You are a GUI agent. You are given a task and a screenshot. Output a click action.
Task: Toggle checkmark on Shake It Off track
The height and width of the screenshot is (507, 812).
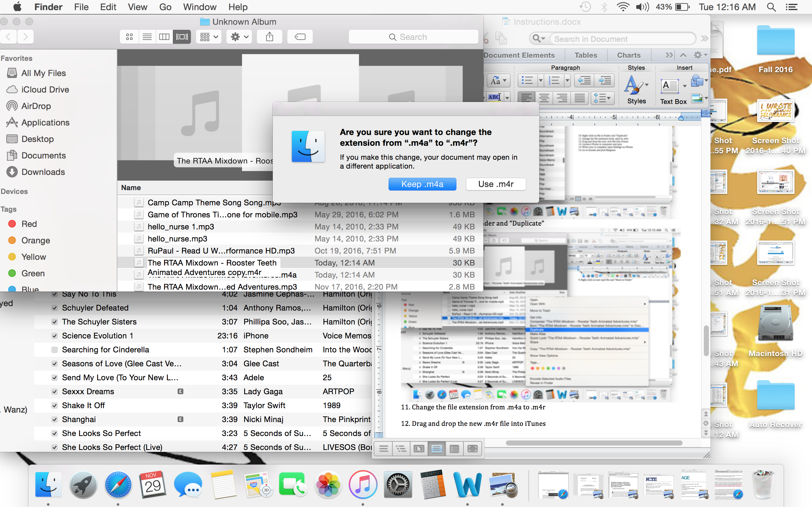[x=54, y=405]
